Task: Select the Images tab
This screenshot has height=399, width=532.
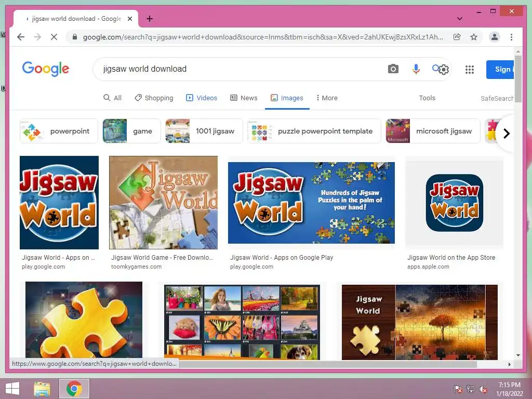Action: coord(287,98)
